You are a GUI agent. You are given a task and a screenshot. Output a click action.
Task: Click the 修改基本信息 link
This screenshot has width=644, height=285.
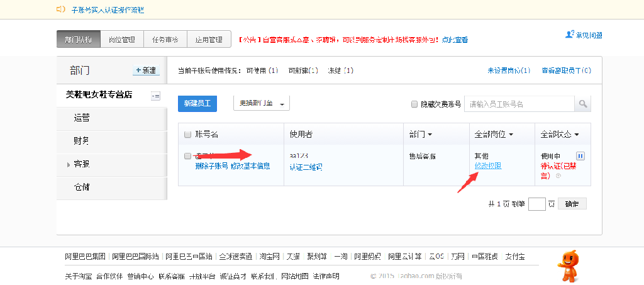tap(250, 166)
